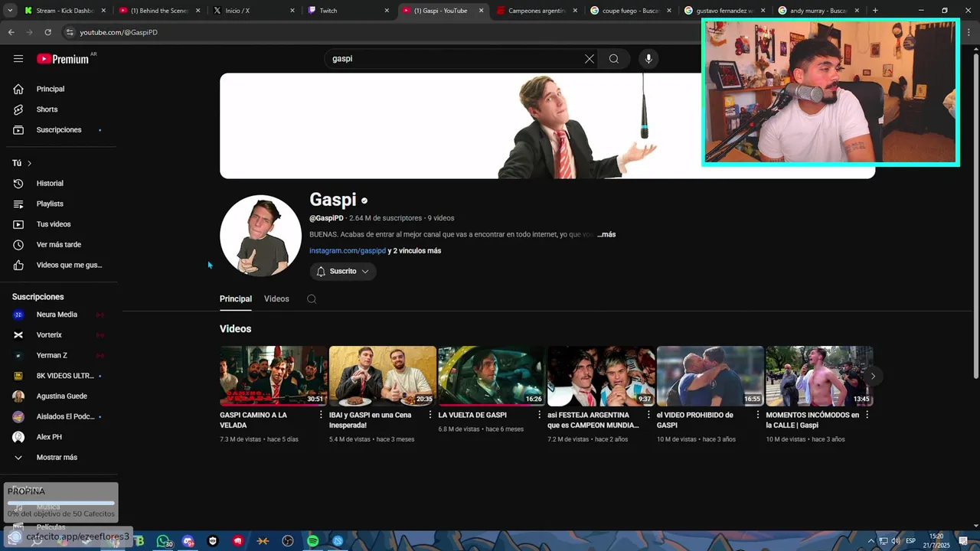Open options menu for asi FESTEJA ARGENTINA video
This screenshot has width=980, height=551.
pyautogui.click(x=648, y=415)
